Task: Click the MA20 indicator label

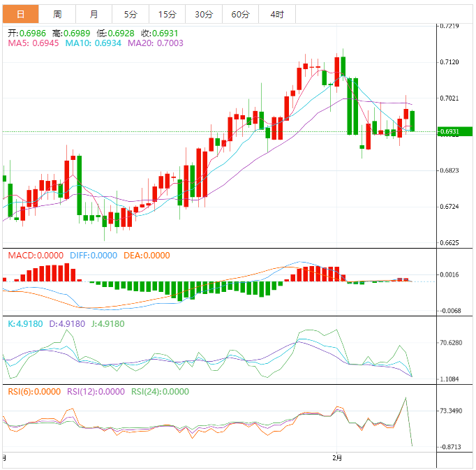Action: [x=155, y=43]
